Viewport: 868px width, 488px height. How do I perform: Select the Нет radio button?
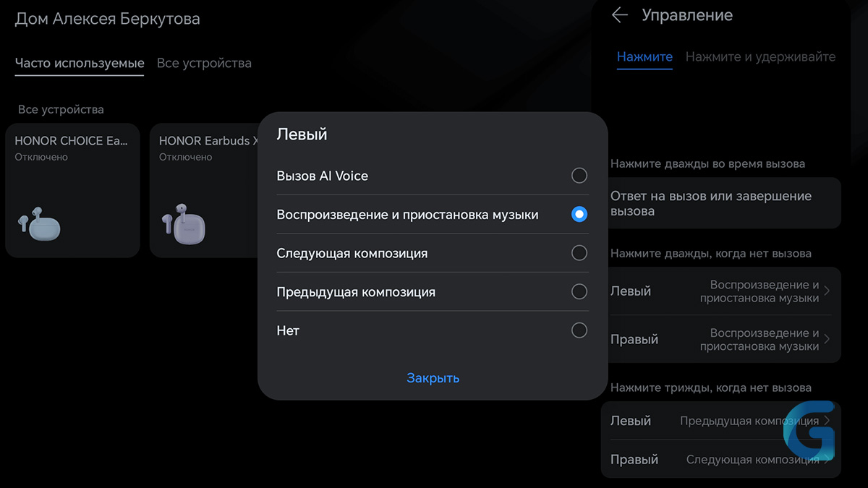point(579,330)
